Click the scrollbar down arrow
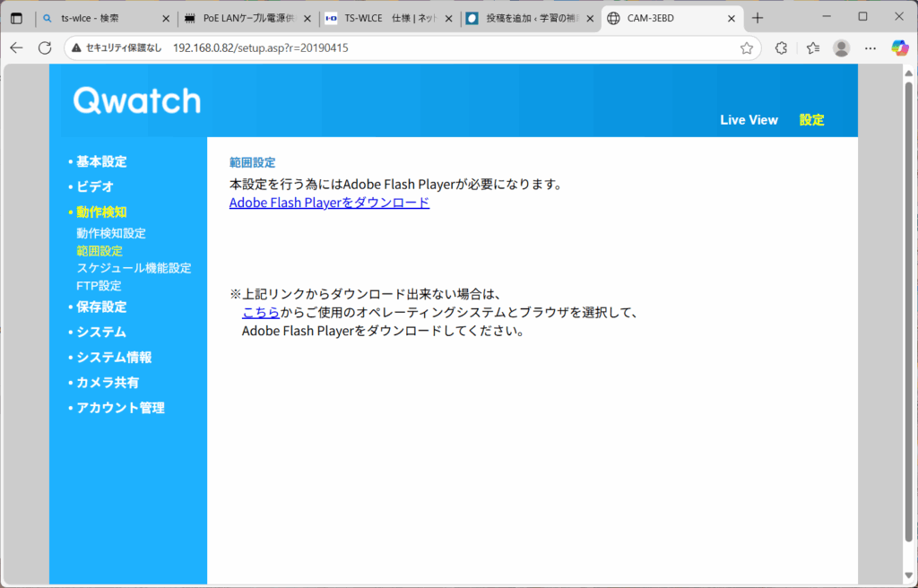The width and height of the screenshot is (918, 588). click(x=909, y=575)
